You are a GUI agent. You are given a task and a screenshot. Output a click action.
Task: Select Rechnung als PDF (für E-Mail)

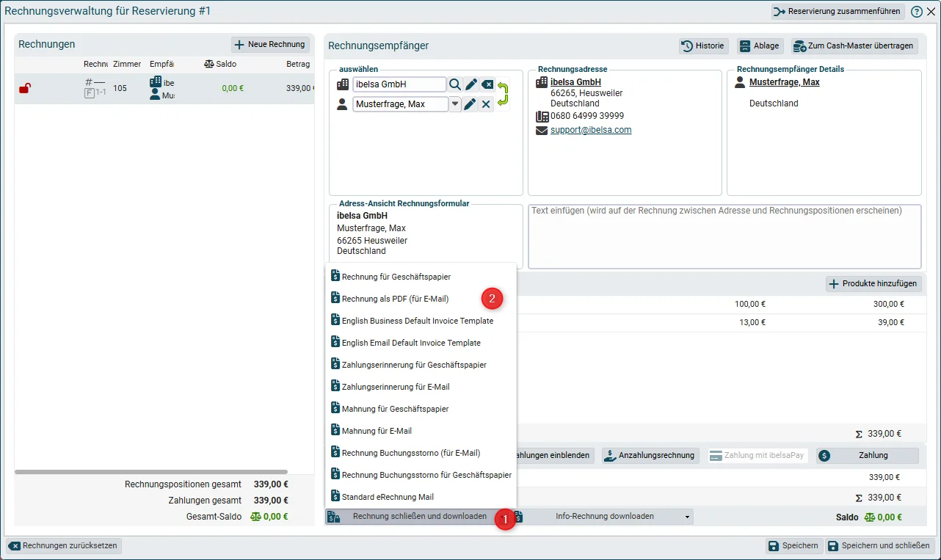click(x=421, y=299)
